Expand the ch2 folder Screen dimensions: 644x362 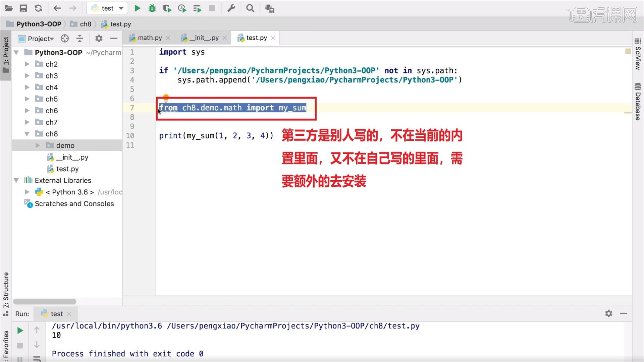point(27,64)
